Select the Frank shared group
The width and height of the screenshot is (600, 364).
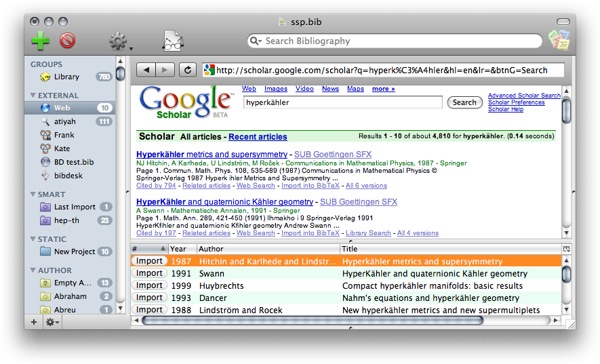pyautogui.click(x=70, y=135)
